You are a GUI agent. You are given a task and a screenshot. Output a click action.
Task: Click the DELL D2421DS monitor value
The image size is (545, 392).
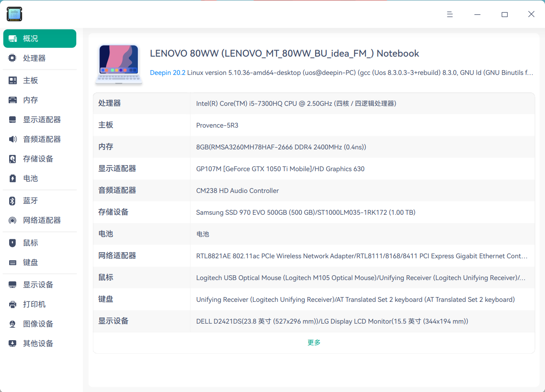(332, 321)
